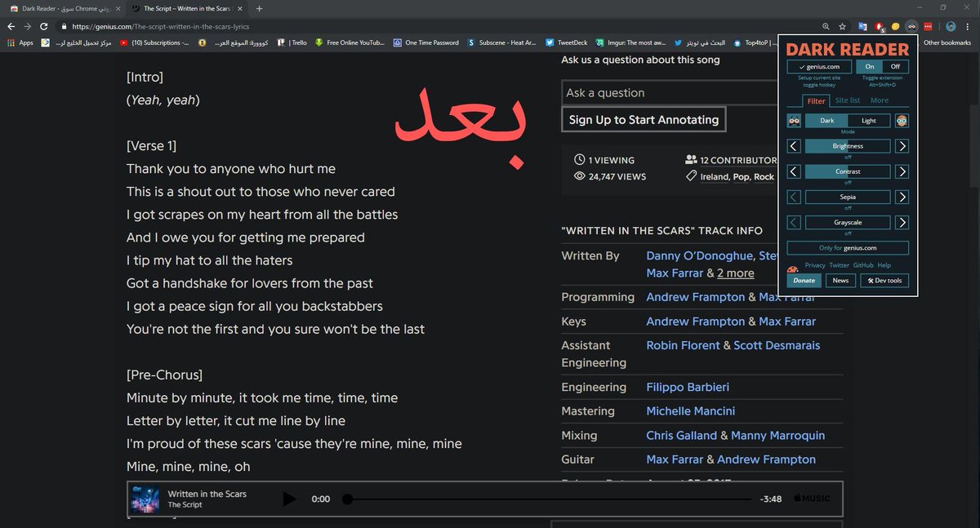Open the More tab in Dark Reader
Viewport: 980px width, 528px height.
point(880,100)
